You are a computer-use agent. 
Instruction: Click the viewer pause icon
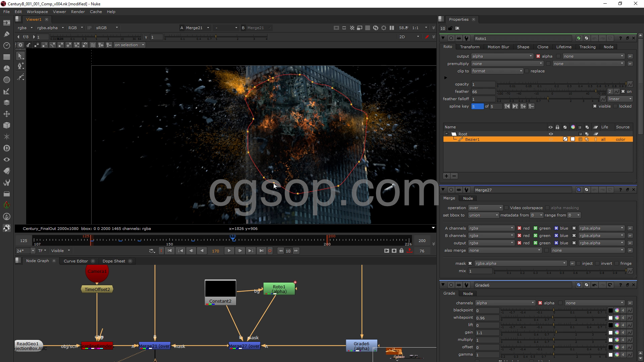[x=392, y=28]
